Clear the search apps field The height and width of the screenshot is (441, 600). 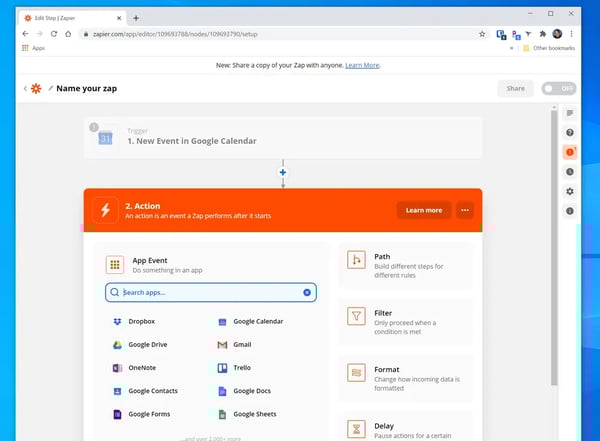(307, 292)
